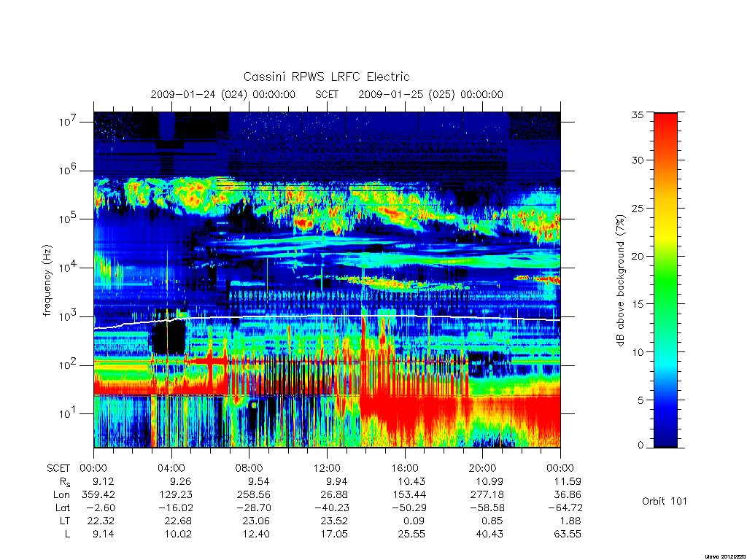Viewport: 747px width, 560px height.
Task: Click the time axis label '20:00'
Action: (482, 468)
